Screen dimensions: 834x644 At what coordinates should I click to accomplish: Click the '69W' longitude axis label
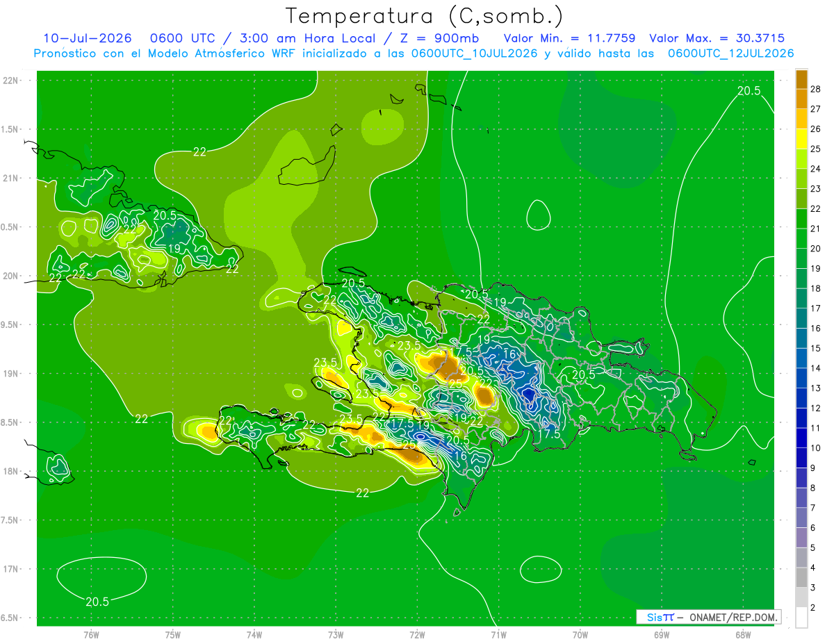pyautogui.click(x=662, y=635)
